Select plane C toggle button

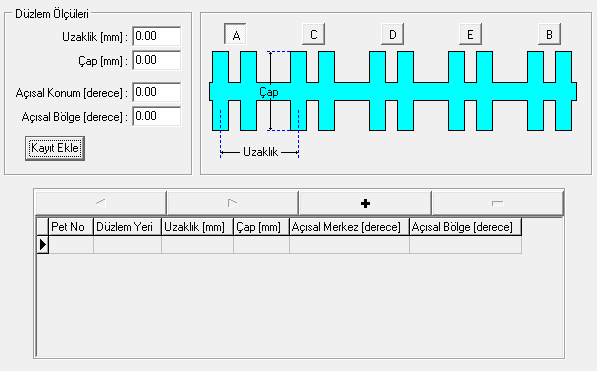(313, 34)
